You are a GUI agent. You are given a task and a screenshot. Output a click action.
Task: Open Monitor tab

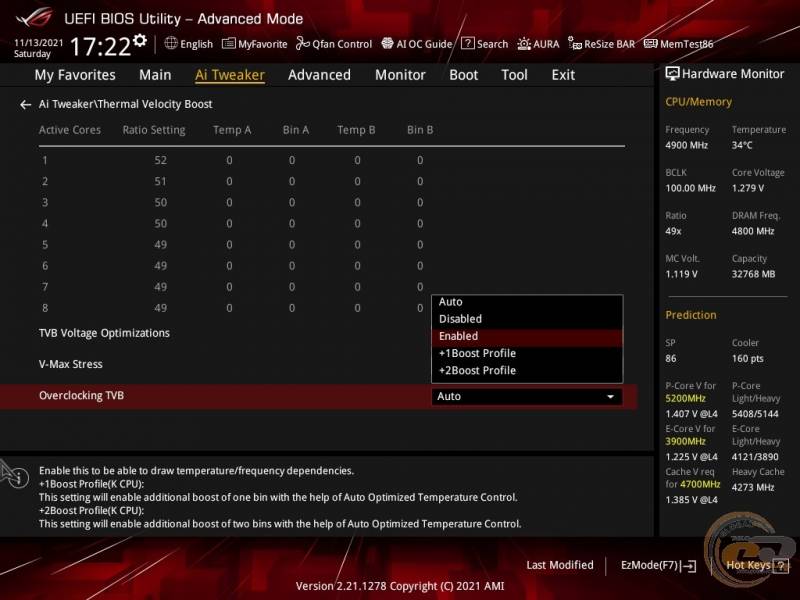(400, 75)
